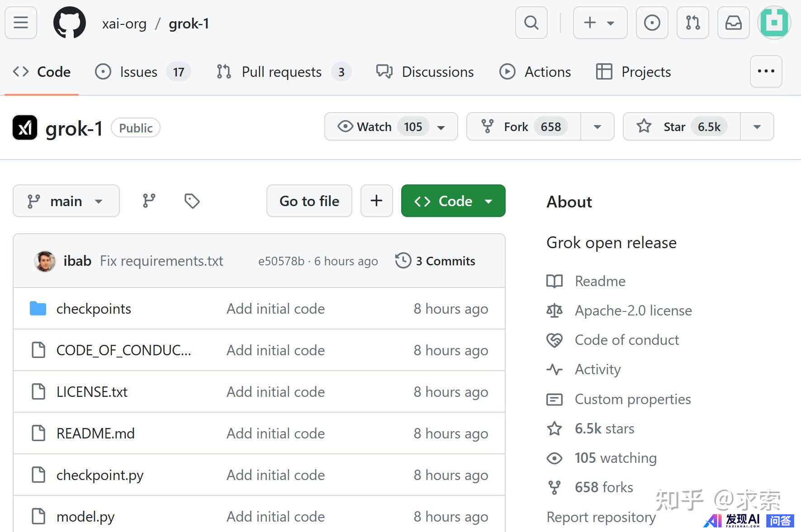Open the user profile avatar menu

(x=774, y=23)
